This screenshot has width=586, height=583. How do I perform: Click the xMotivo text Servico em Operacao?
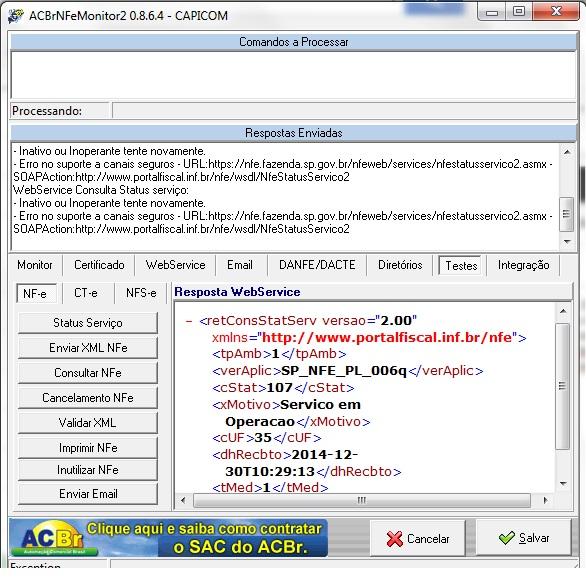pyautogui.click(x=293, y=413)
